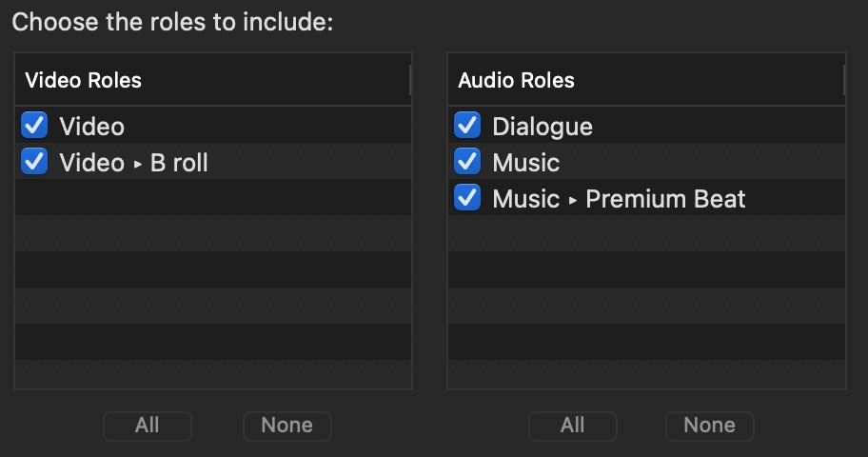The image size is (868, 457).
Task: Click the Audio Roles column header
Action: [x=646, y=80]
